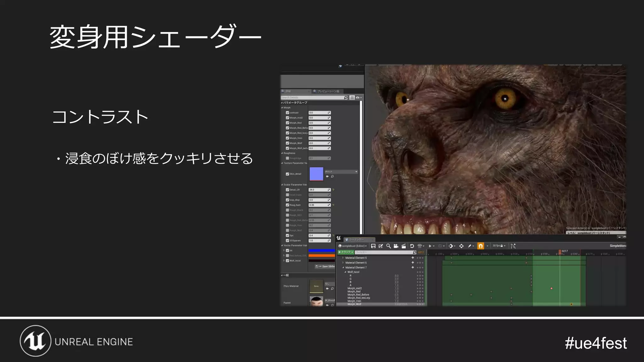Click the Sequencer pencil edit icon
The width and height of the screenshot is (644, 362).
click(x=469, y=246)
